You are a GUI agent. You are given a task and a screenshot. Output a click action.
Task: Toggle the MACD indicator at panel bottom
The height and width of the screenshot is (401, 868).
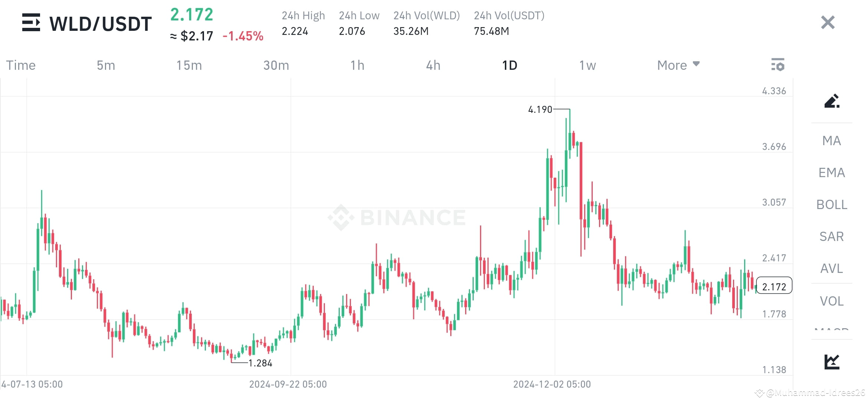coord(832,330)
